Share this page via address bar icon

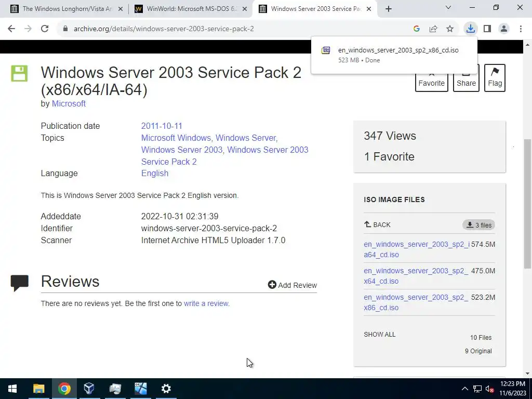click(x=433, y=29)
